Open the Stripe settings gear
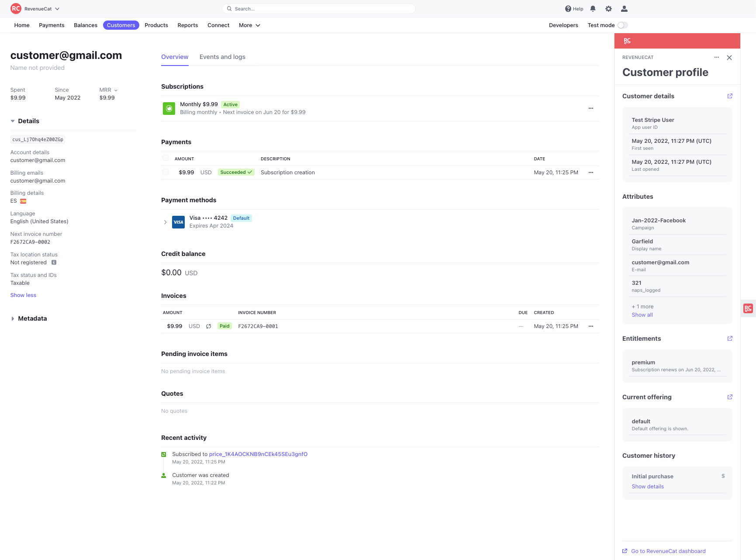 pos(608,8)
